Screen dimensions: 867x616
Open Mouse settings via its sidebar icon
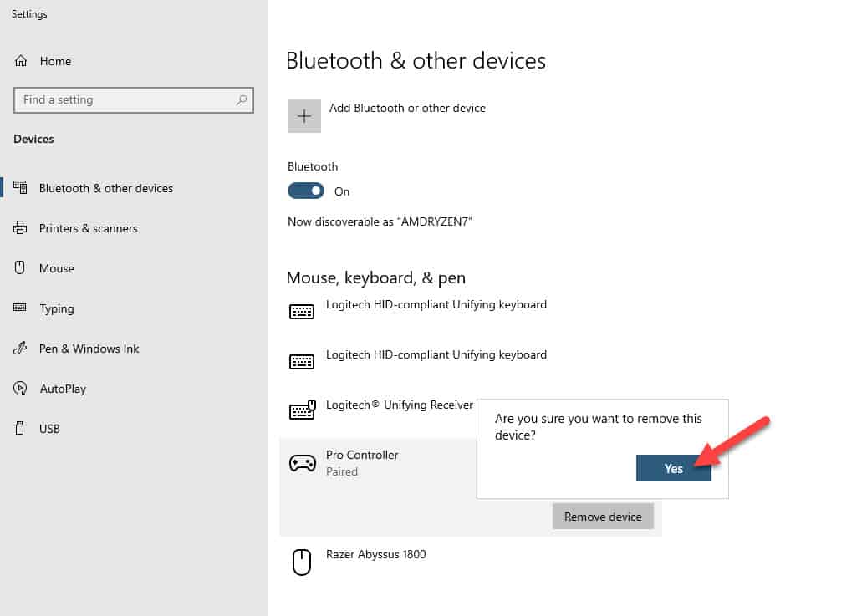coord(19,267)
